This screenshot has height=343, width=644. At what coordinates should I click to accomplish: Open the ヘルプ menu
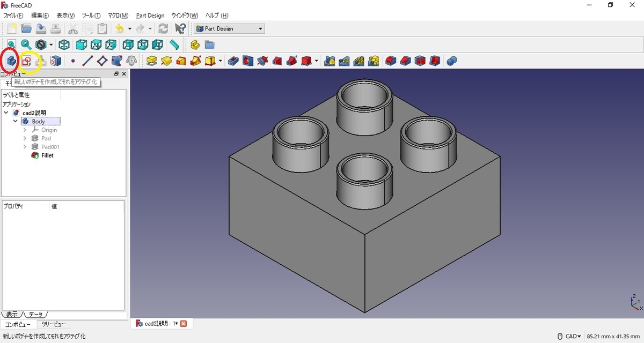[x=217, y=16]
